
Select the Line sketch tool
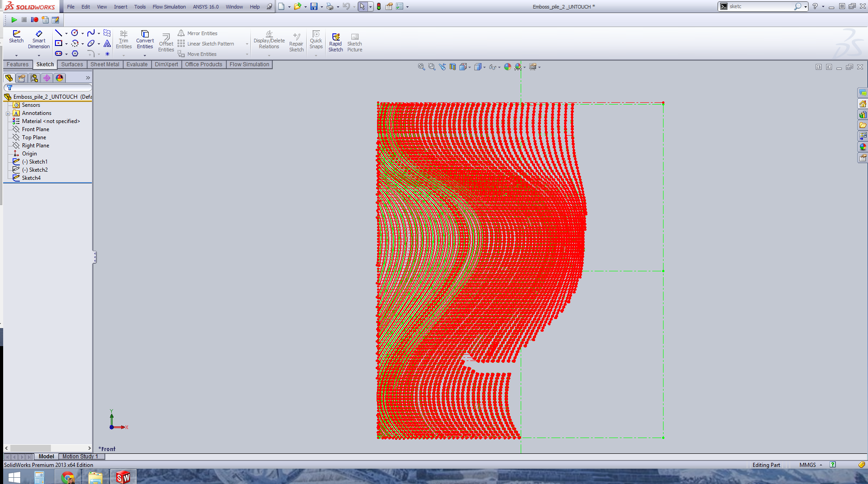pos(58,33)
